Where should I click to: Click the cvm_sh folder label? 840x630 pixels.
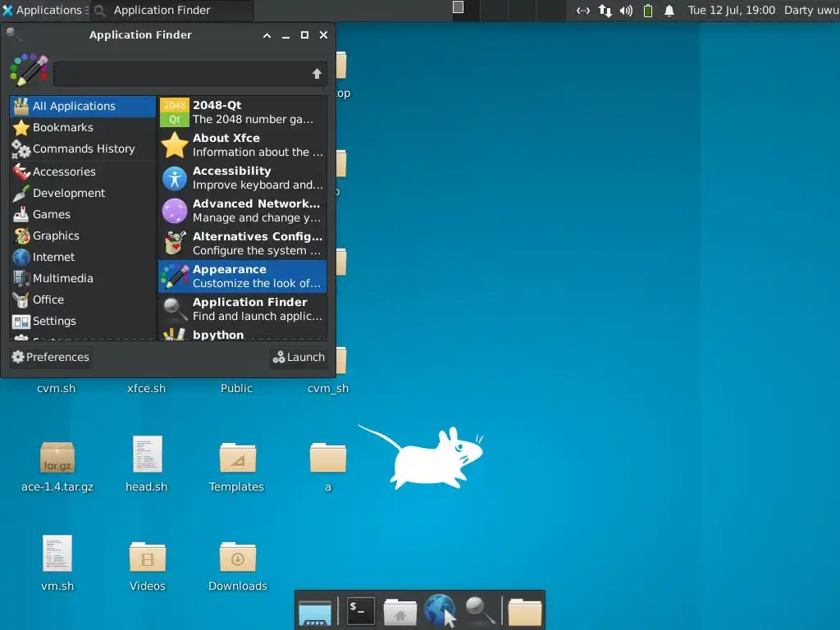(x=328, y=388)
